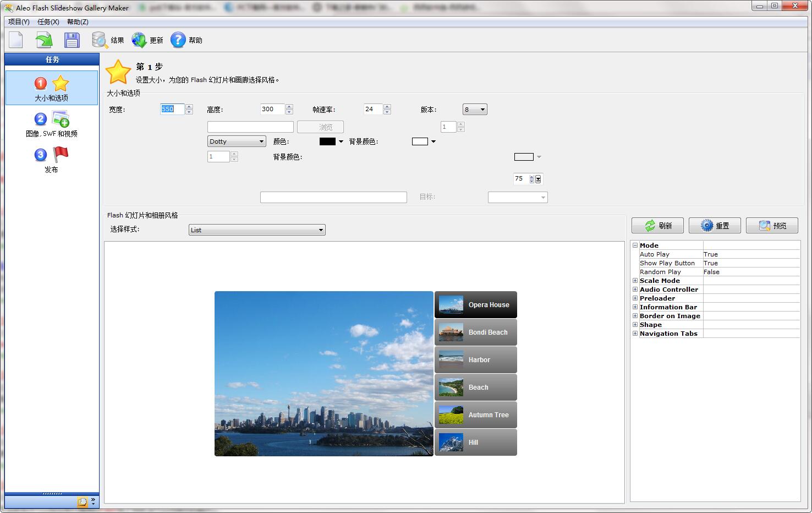Click the long text field left of 目标

click(333, 197)
